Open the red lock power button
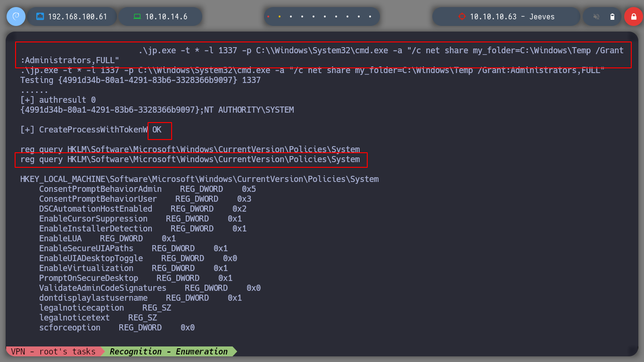 633,16
